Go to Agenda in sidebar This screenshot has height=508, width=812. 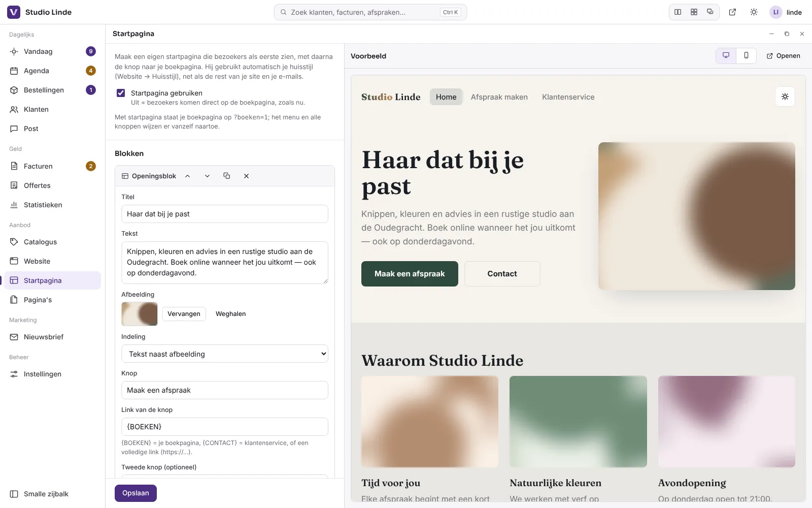[x=52, y=71]
